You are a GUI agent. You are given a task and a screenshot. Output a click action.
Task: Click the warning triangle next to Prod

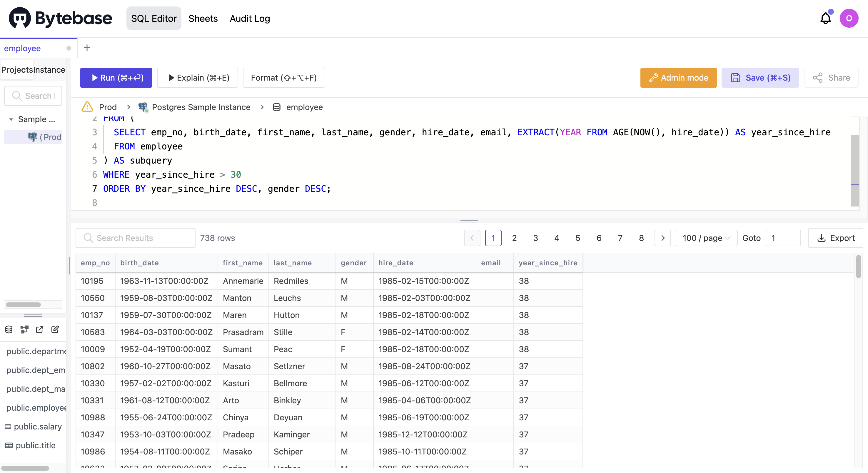[x=87, y=107]
